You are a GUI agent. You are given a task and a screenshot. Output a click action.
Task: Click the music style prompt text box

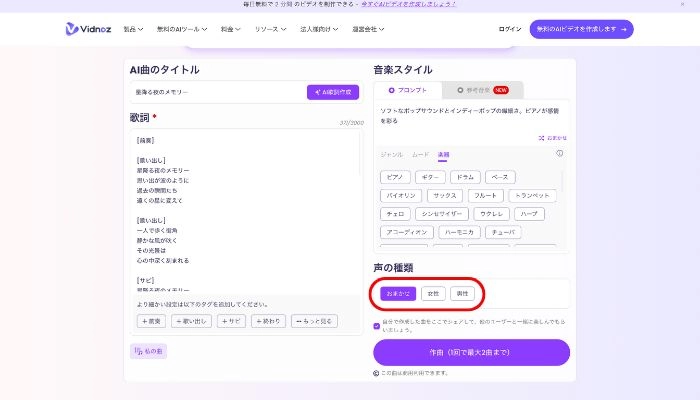471,118
